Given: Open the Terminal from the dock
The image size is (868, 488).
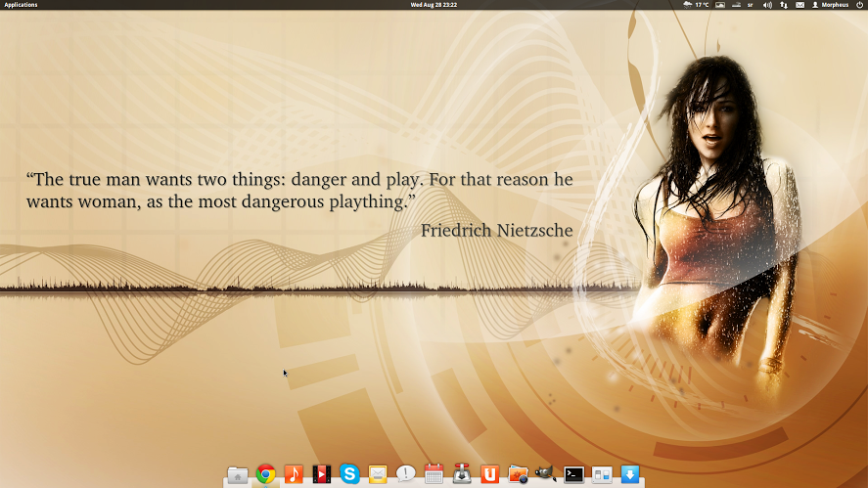Looking at the screenshot, I should (x=573, y=474).
